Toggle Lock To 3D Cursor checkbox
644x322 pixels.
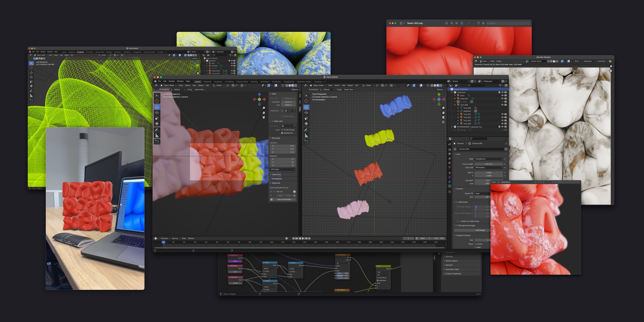(x=282, y=130)
